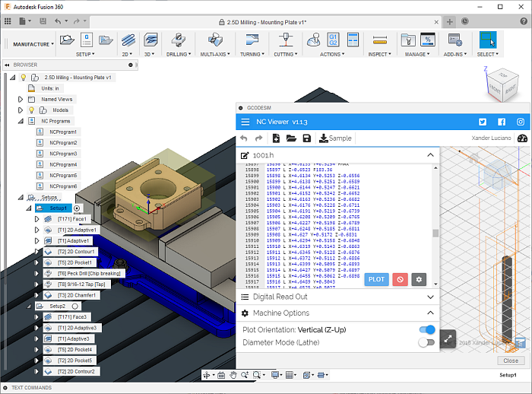The height and width of the screenshot is (394, 532).
Task: Toggle Diameter Mode (Lathe) switch
Action: [426, 342]
